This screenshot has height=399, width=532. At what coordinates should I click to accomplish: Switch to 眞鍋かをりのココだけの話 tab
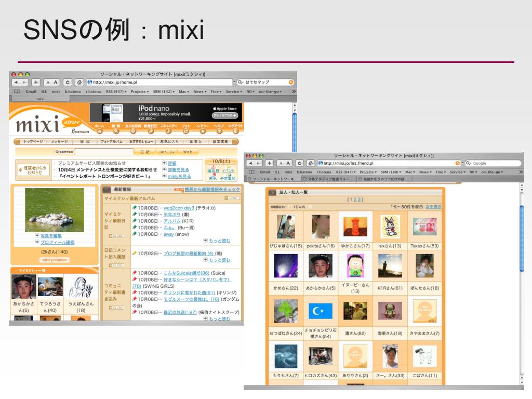[384, 179]
